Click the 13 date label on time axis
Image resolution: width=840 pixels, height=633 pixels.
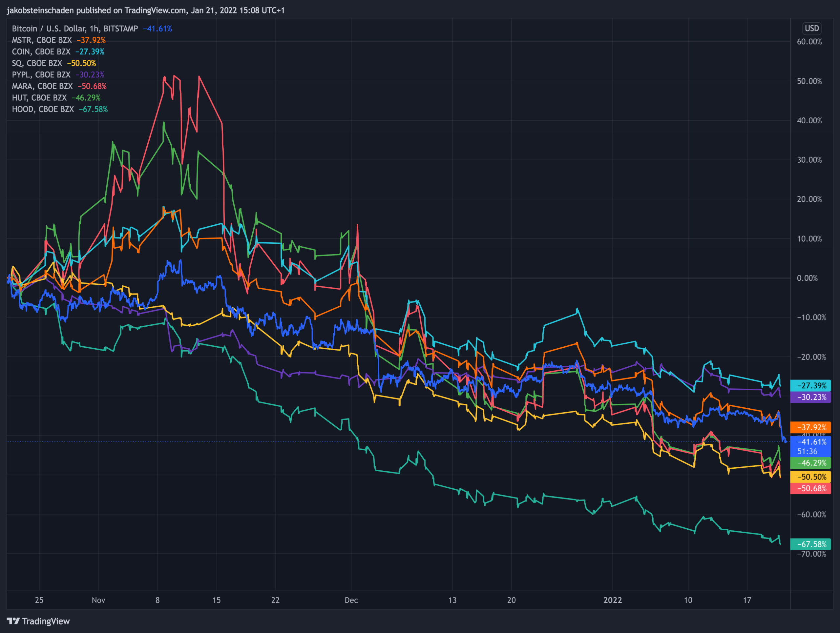pyautogui.click(x=452, y=600)
